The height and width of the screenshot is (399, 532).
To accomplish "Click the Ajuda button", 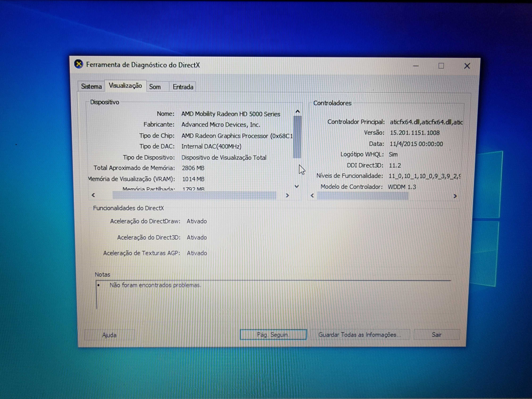I will point(109,335).
